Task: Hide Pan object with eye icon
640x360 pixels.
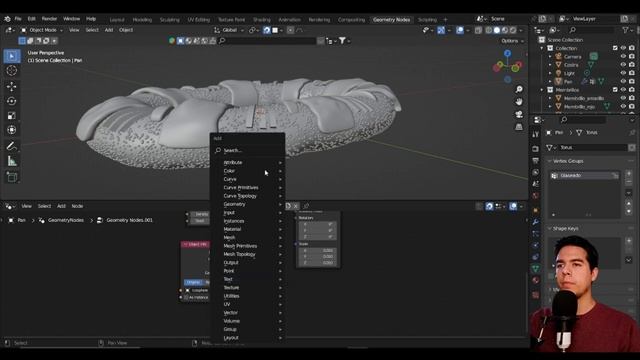Action: click(623, 82)
